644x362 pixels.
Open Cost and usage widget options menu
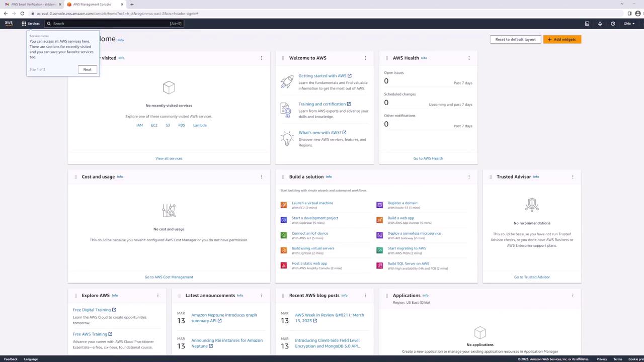coord(262,177)
